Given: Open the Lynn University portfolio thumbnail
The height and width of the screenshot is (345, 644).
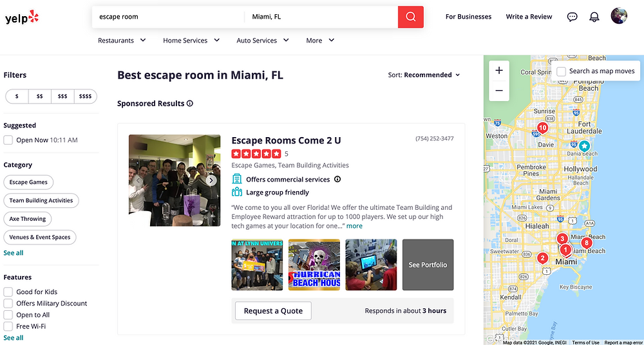Looking at the screenshot, I should pos(257,265).
